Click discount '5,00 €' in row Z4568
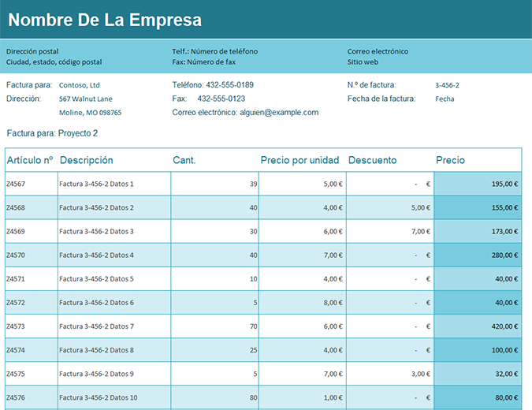 click(421, 207)
